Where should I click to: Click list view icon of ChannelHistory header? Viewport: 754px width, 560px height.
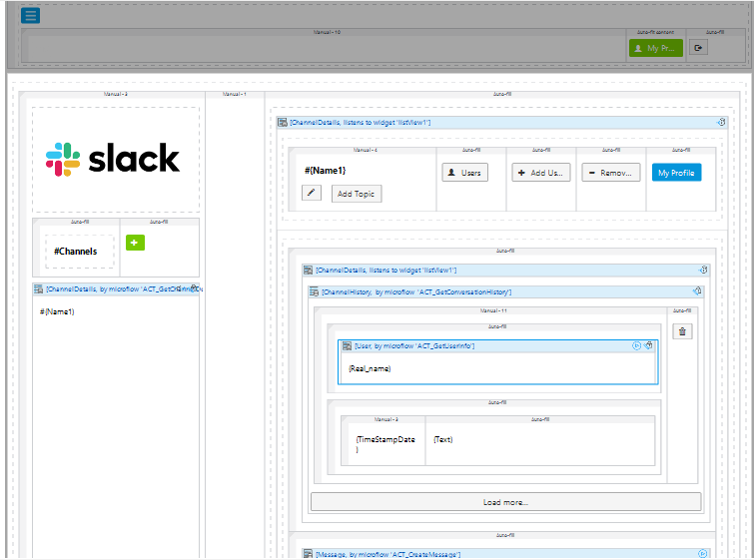click(x=314, y=291)
